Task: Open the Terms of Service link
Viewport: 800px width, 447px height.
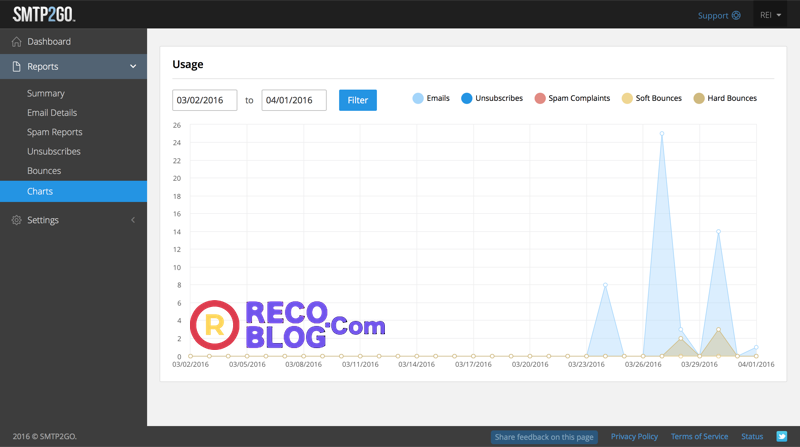Action: (x=699, y=436)
